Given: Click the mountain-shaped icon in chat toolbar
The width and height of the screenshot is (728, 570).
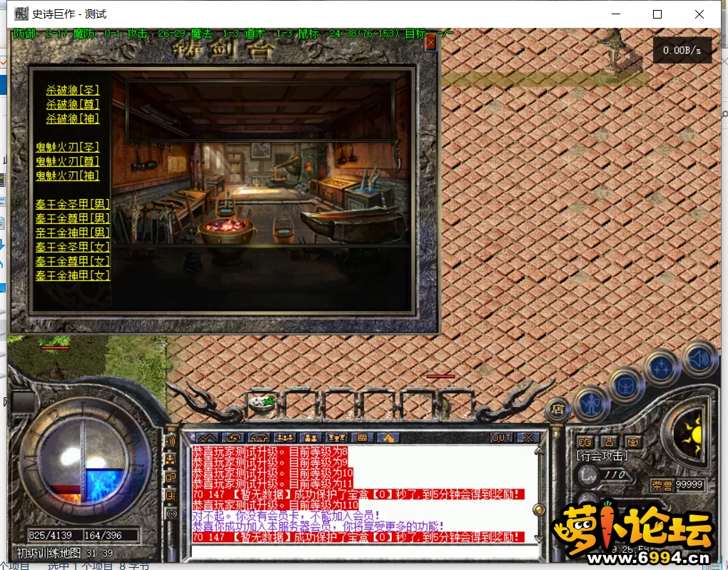Looking at the screenshot, I should (x=207, y=438).
